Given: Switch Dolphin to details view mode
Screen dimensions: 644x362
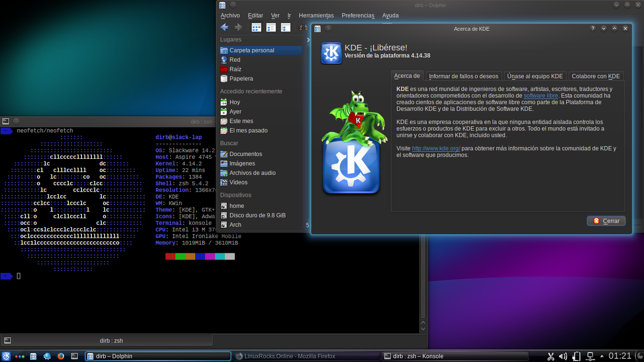Looking at the screenshot, I should [286, 28].
